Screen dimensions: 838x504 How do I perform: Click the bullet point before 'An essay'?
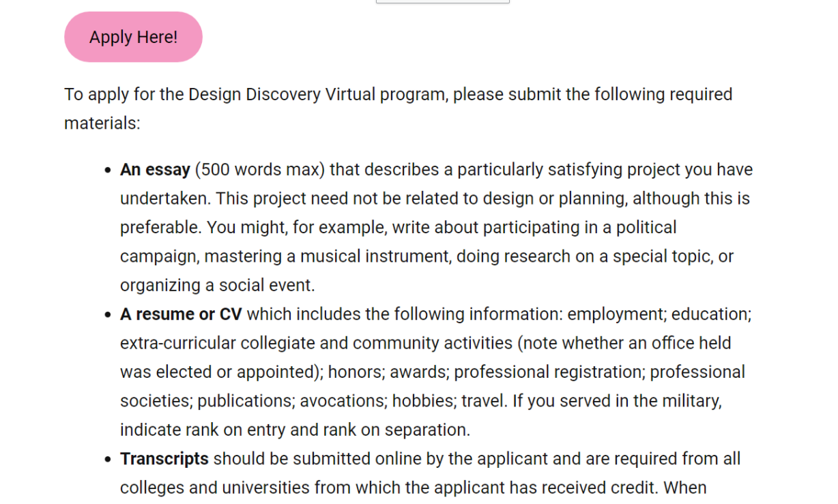pyautogui.click(x=108, y=171)
